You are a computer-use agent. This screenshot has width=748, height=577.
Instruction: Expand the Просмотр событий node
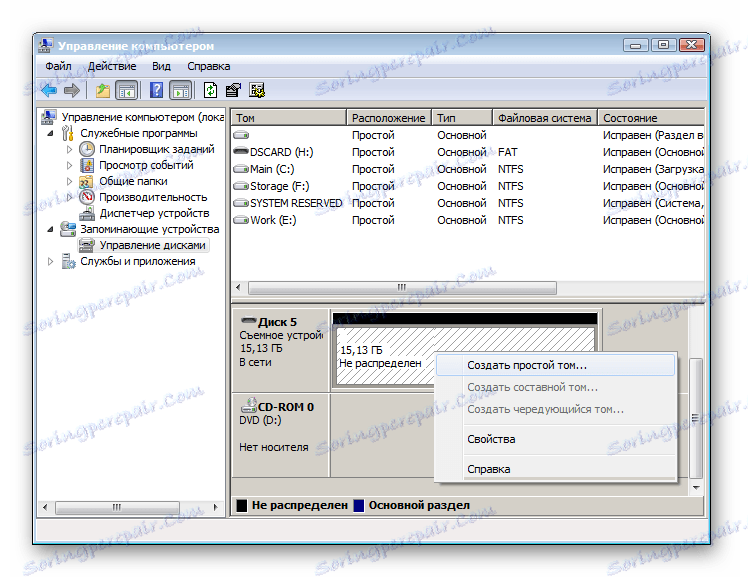[69, 165]
